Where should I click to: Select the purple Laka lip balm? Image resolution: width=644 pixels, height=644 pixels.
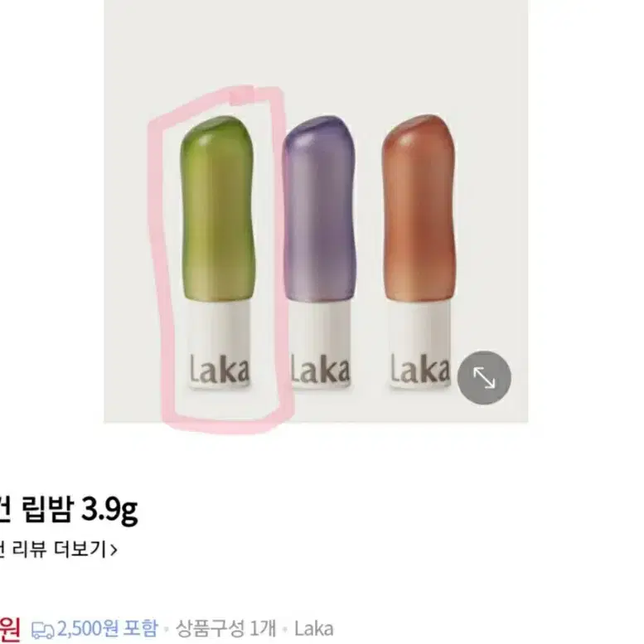[320, 252]
